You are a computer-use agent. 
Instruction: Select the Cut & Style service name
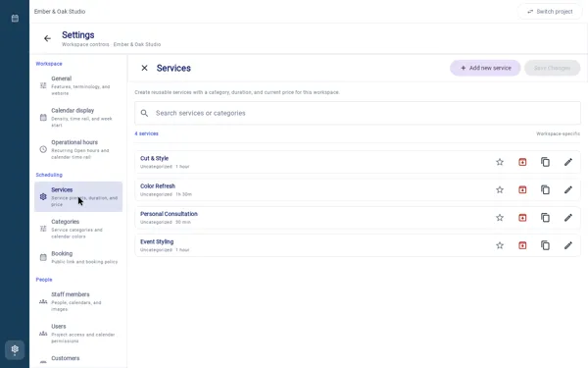[154, 158]
